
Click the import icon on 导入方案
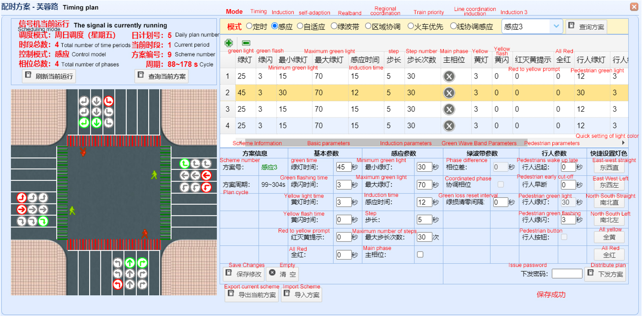click(288, 294)
